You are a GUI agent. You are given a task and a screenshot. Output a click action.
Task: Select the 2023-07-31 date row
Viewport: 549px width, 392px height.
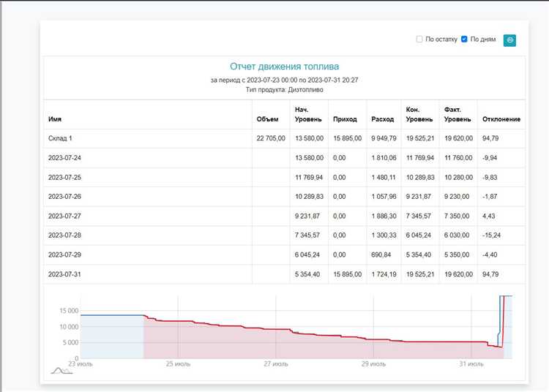pyautogui.click(x=64, y=274)
